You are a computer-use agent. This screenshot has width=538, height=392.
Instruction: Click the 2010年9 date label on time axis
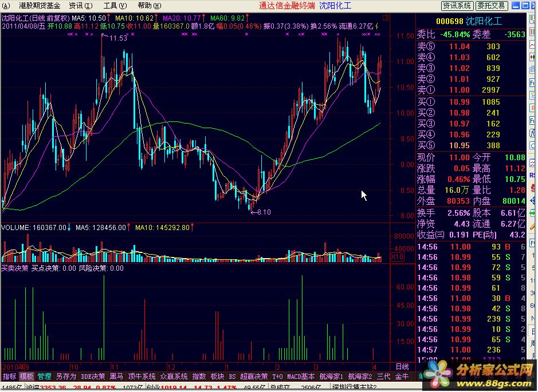[x=15, y=367]
